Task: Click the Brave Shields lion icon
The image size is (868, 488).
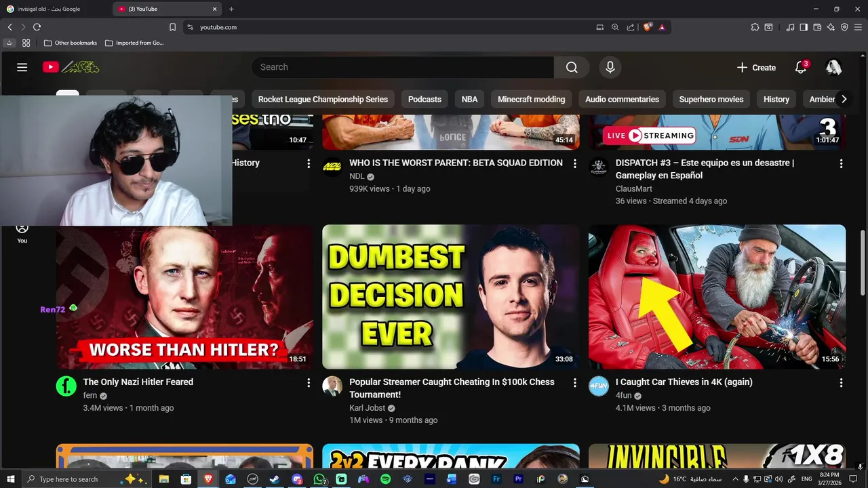Action: (648, 27)
